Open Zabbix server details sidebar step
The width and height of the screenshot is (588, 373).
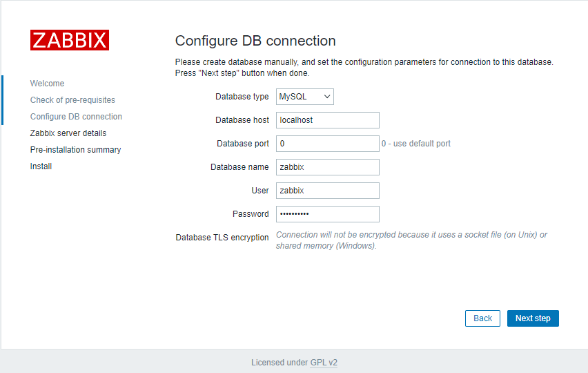[68, 133]
